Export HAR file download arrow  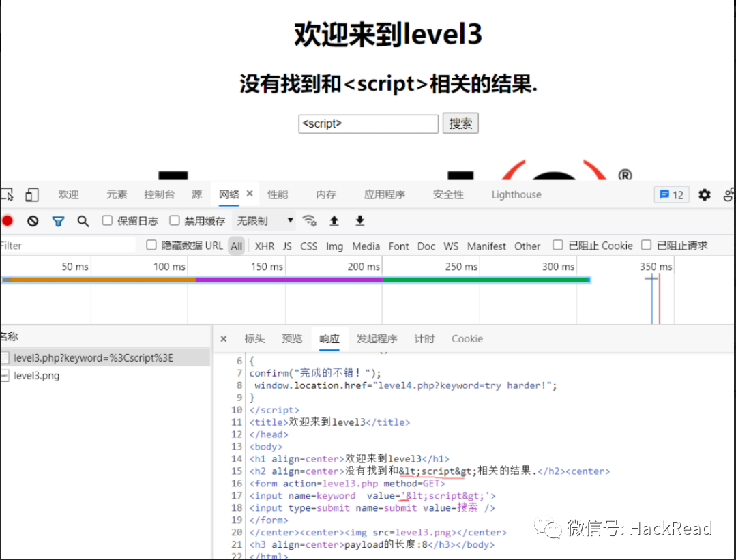(360, 220)
